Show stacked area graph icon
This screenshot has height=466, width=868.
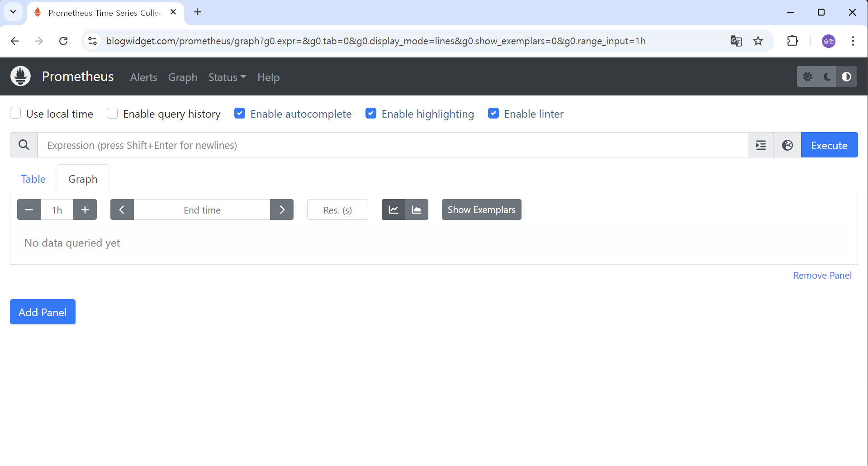coord(417,209)
